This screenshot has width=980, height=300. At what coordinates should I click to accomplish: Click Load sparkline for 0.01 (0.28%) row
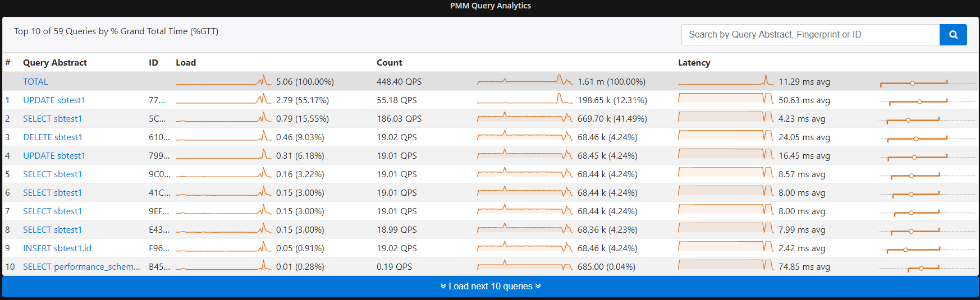[x=223, y=267]
